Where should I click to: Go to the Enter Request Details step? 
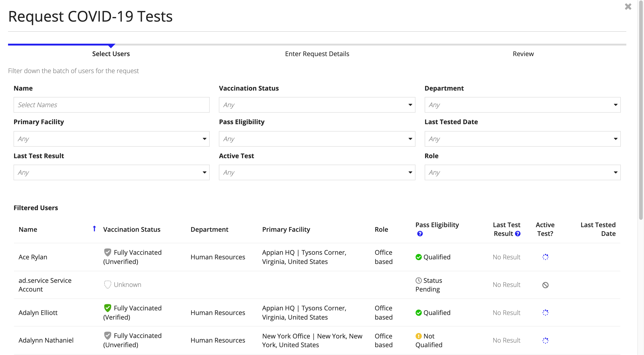pos(317,54)
